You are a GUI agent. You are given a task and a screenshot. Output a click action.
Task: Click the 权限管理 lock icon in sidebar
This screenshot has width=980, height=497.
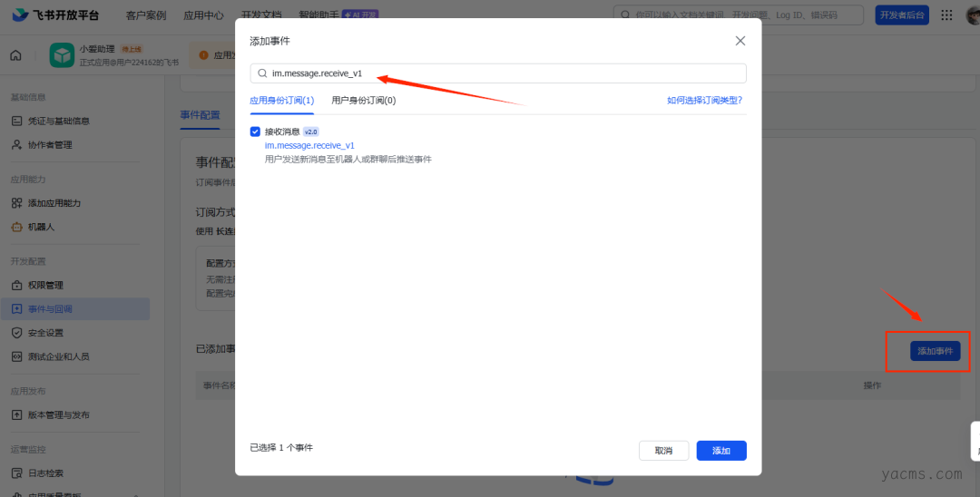click(x=16, y=286)
